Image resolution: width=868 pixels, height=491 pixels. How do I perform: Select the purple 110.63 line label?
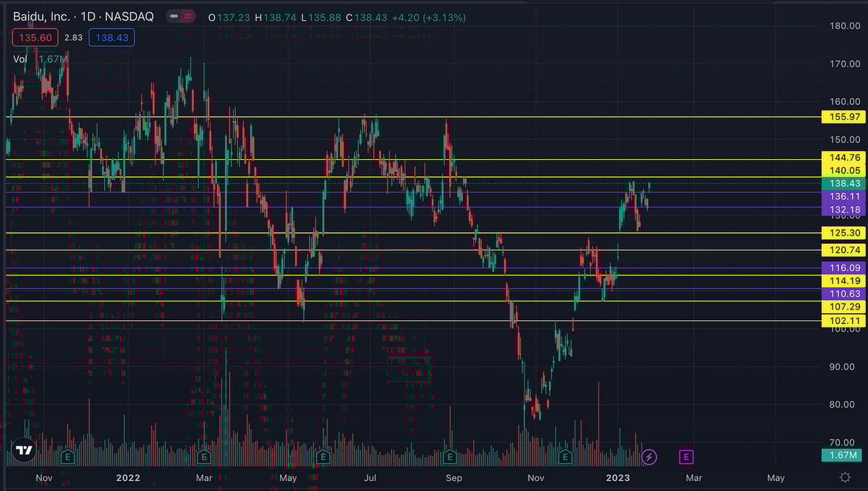[843, 294]
